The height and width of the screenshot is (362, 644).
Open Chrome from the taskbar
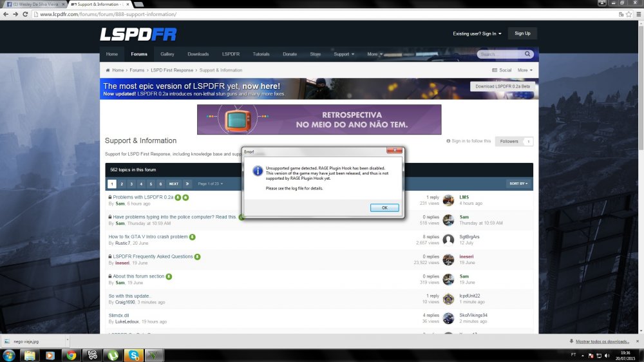(71, 356)
